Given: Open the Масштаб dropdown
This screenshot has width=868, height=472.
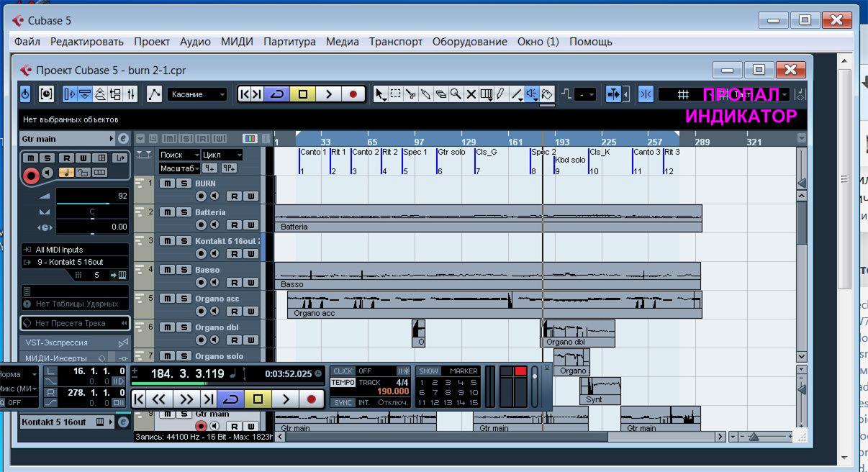Looking at the screenshot, I should point(179,168).
